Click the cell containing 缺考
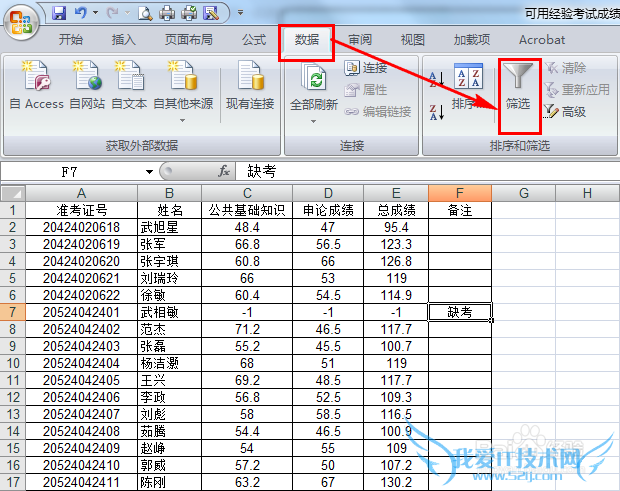The width and height of the screenshot is (620, 491). (460, 312)
